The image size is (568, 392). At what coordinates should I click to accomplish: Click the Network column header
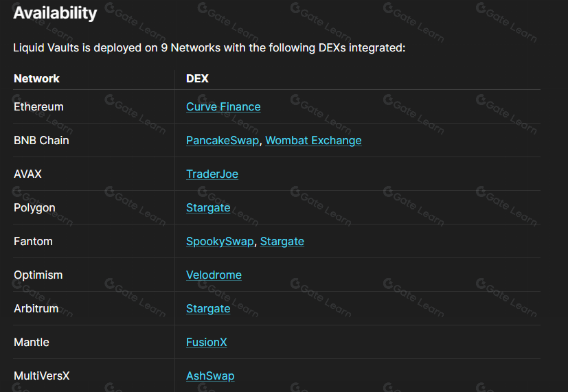(x=36, y=78)
